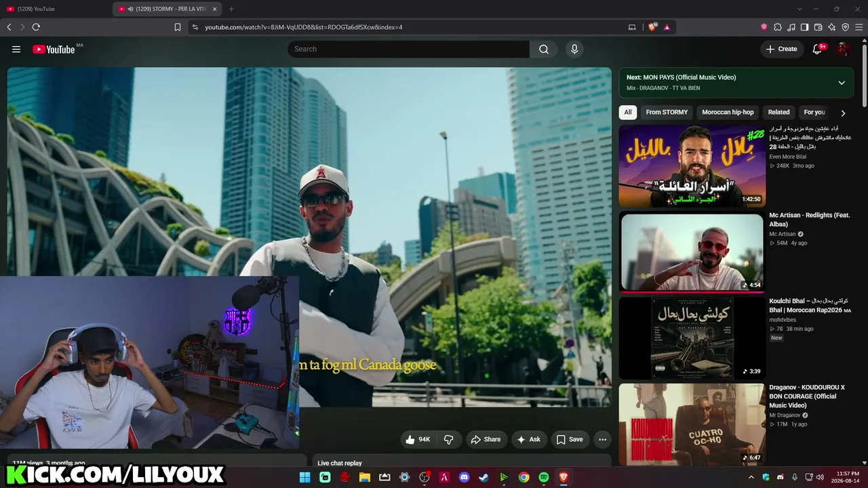The width and height of the screenshot is (868, 488).
Task: Open the YouTube account avatar menu
Action: point(843,49)
